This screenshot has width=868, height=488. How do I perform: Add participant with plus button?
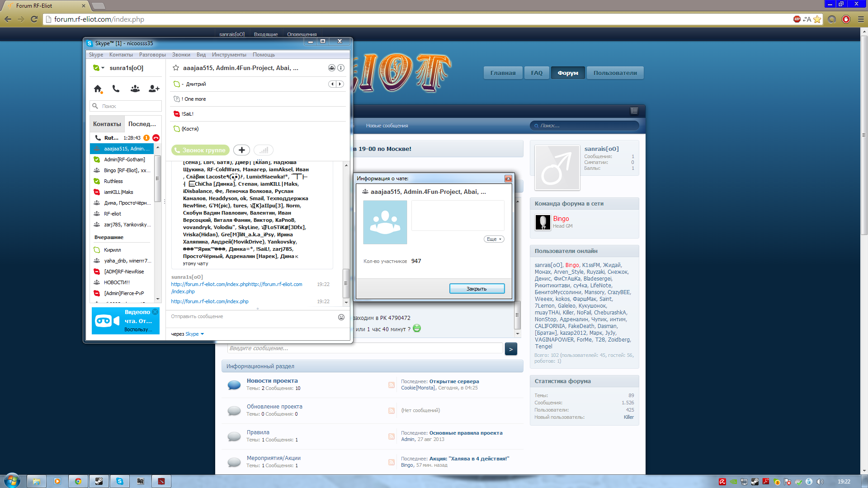[x=242, y=150]
